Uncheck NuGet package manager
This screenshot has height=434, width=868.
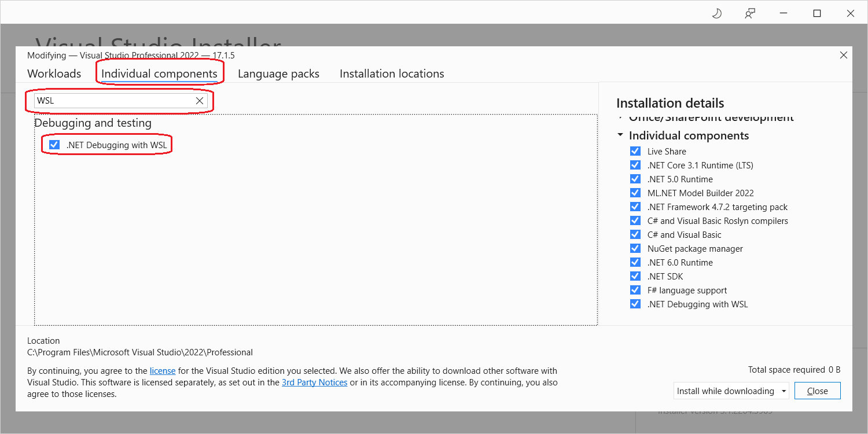click(x=635, y=248)
